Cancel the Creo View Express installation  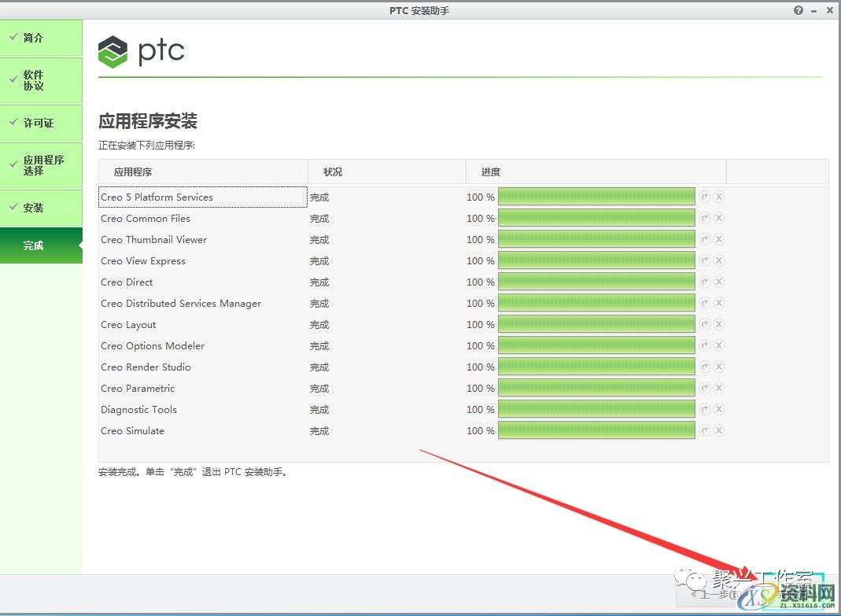coord(719,260)
